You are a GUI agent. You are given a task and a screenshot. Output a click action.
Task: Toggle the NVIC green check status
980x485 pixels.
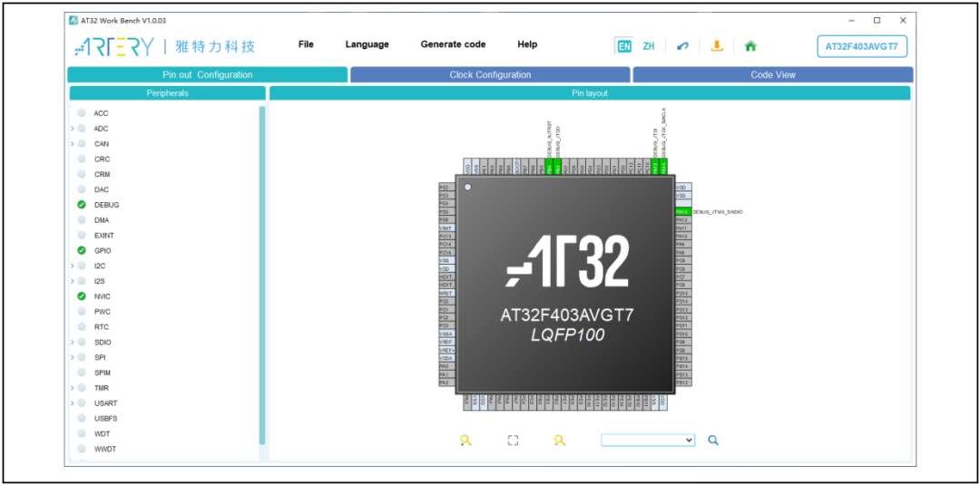(82, 296)
